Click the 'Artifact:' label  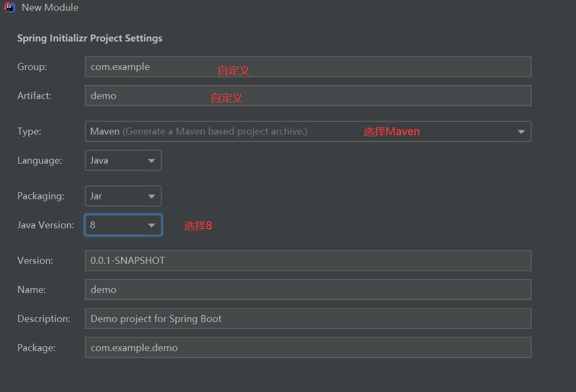[x=34, y=96]
